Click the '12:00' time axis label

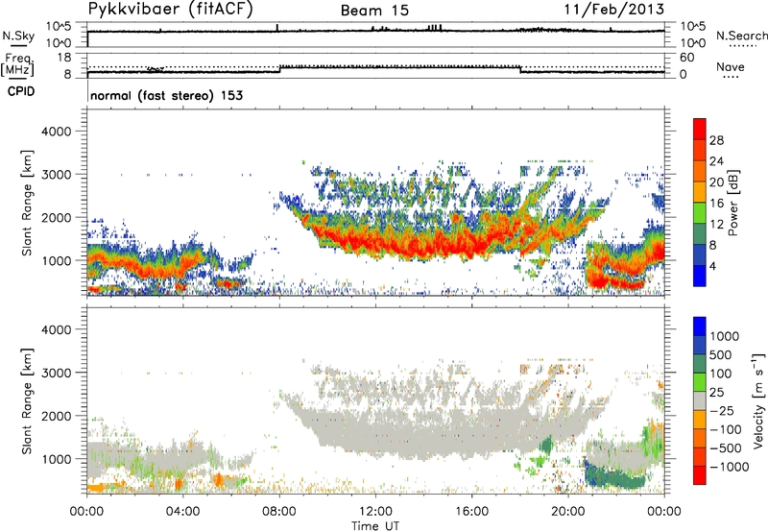coord(375,512)
